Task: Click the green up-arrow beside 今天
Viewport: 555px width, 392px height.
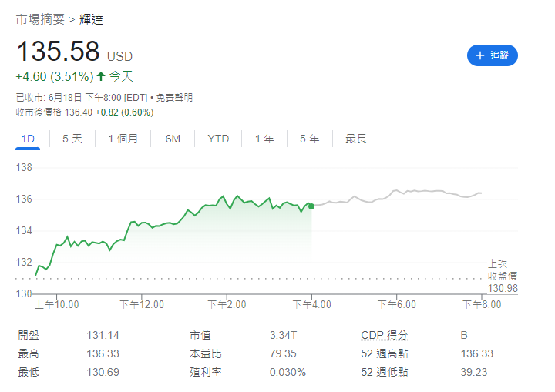Action: (101, 76)
